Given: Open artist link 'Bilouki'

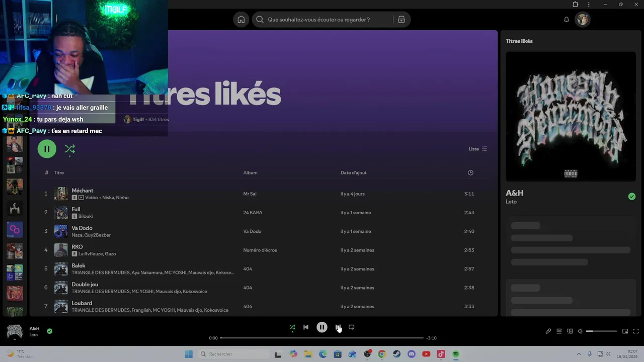Looking at the screenshot, I should coord(86,216).
